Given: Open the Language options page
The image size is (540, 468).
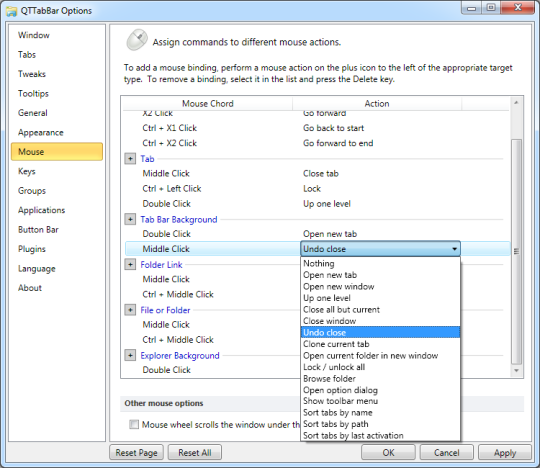Looking at the screenshot, I should [x=57, y=269].
